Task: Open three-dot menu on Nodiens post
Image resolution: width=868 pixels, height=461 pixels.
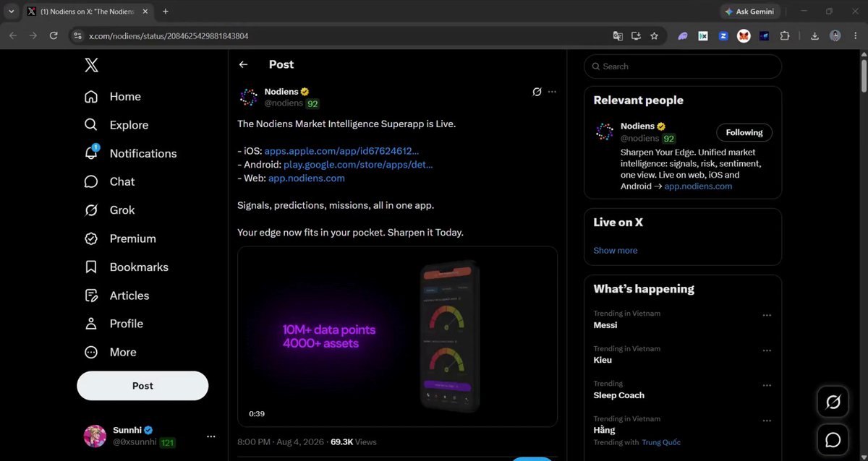Action: [x=553, y=92]
